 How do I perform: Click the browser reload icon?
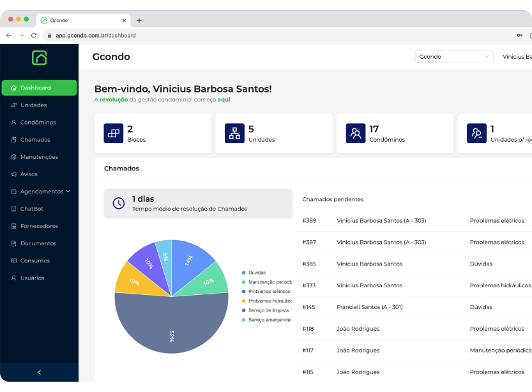34,36
